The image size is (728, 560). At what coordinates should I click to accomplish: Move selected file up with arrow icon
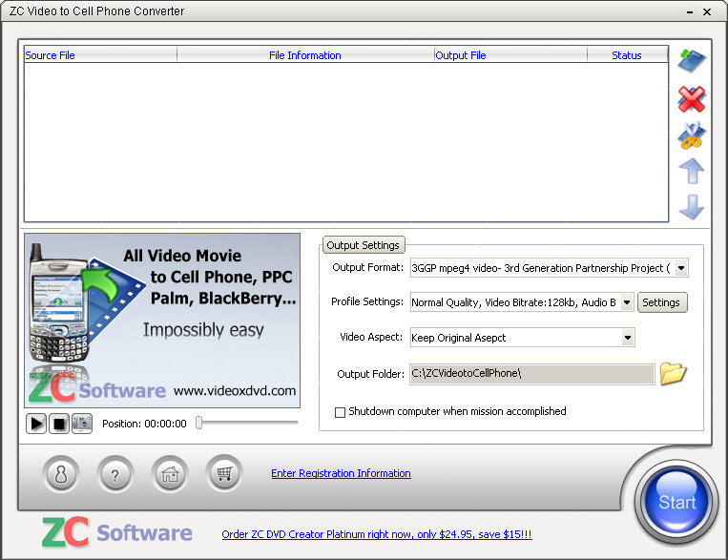pos(691,172)
